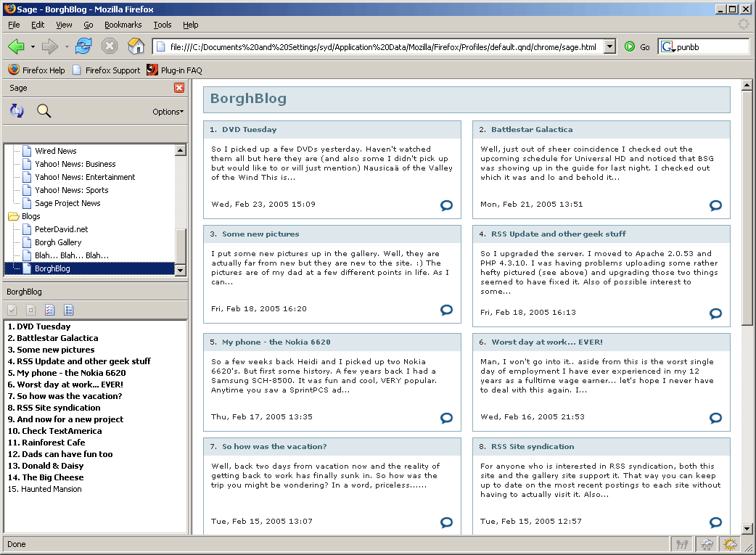Click the Sage magnifier search icon
The width and height of the screenshot is (756, 555).
click(x=44, y=111)
